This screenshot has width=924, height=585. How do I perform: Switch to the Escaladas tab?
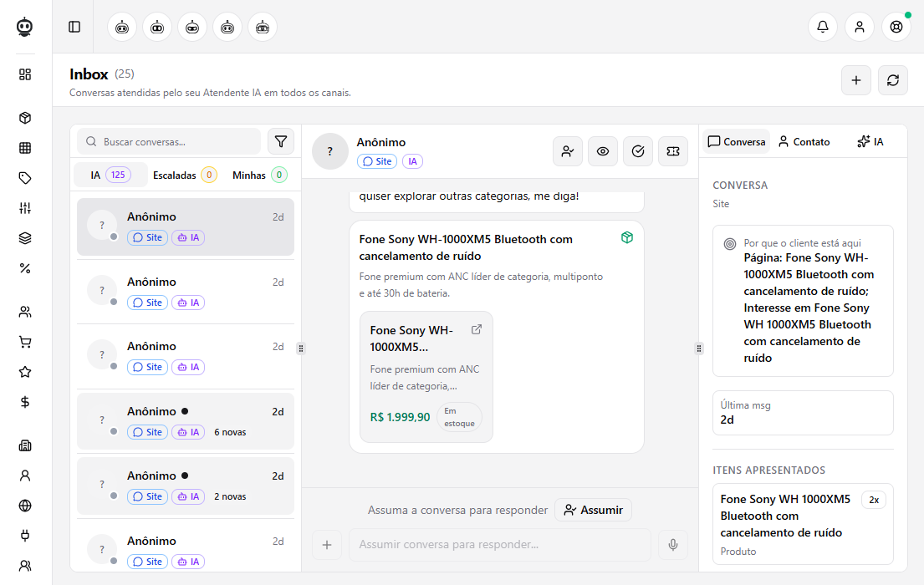pos(185,175)
